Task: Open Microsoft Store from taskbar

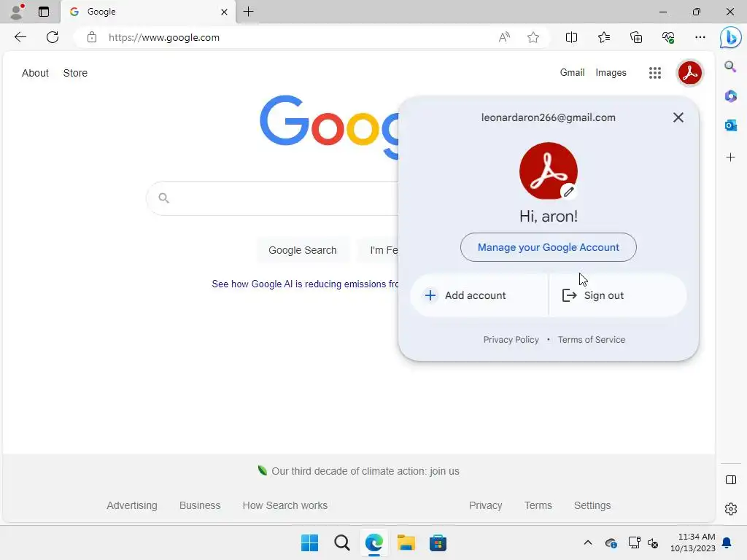Action: pos(438,542)
